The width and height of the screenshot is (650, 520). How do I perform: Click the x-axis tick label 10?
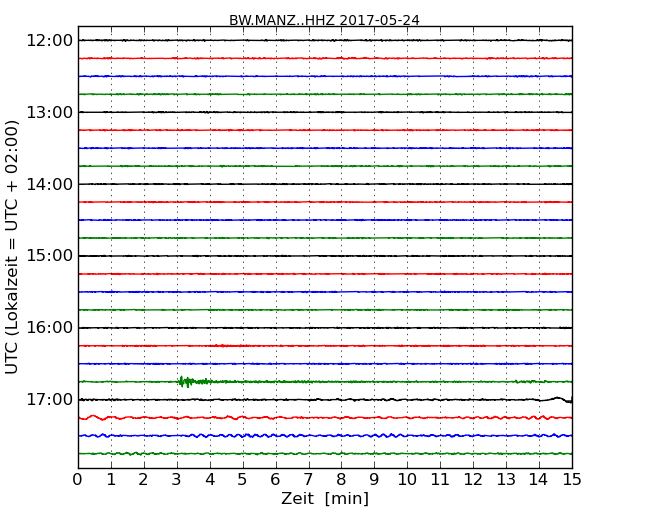407,479
